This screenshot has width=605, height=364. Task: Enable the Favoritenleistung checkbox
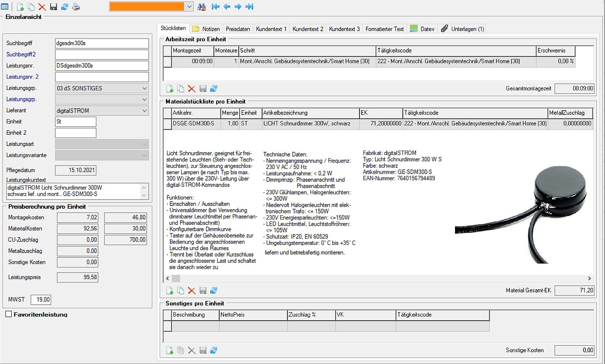coord(9,314)
